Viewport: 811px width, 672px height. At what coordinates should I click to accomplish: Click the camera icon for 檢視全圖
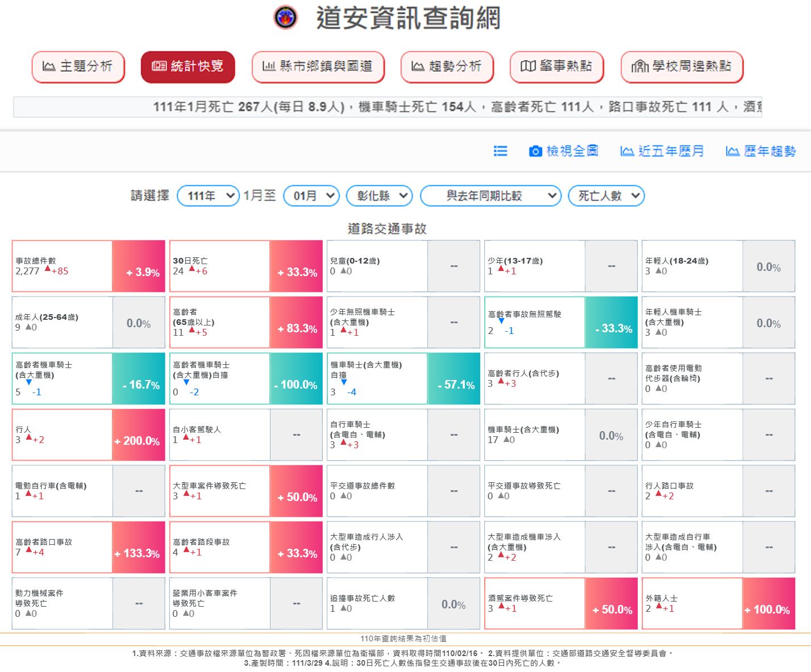click(x=535, y=151)
